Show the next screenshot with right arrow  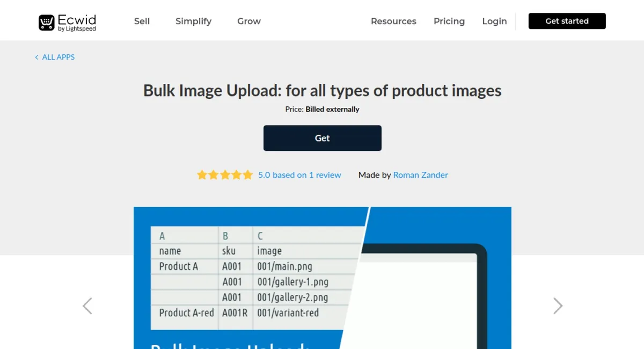(558, 306)
